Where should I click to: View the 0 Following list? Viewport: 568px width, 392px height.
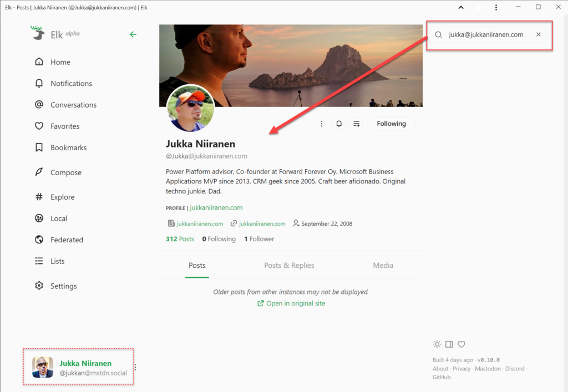(219, 239)
